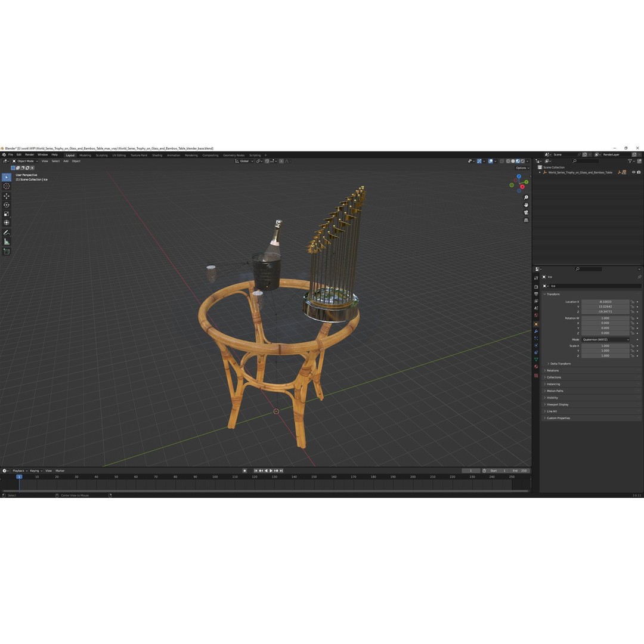The width and height of the screenshot is (644, 644).
Task: Switch perspective/orthographic grid icon
Action: tap(526, 220)
